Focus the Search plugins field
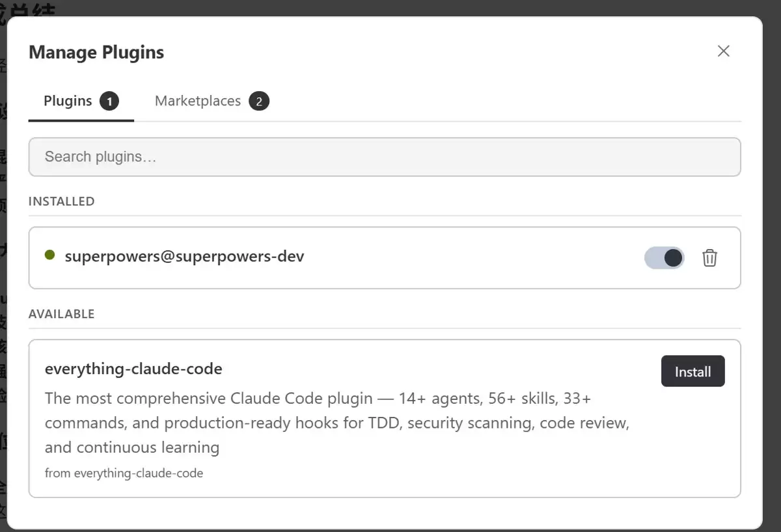Viewport: 781px width, 532px height. [x=385, y=157]
